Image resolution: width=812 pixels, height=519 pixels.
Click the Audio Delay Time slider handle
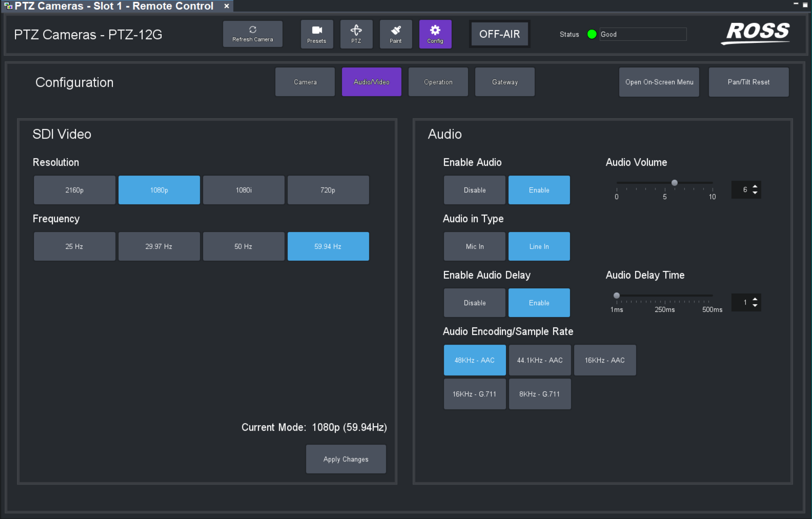(616, 295)
